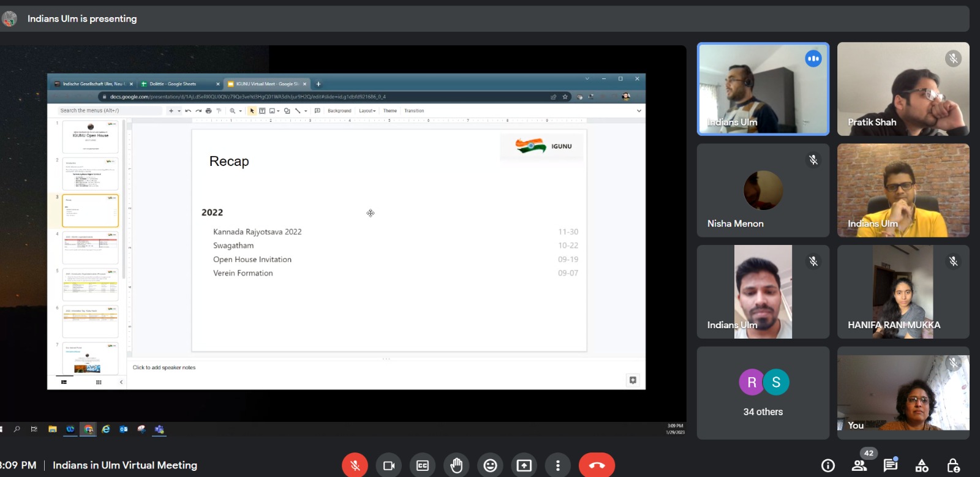980x477 pixels.
Task: Unmute your microphone in the call bar
Action: [x=355, y=465]
